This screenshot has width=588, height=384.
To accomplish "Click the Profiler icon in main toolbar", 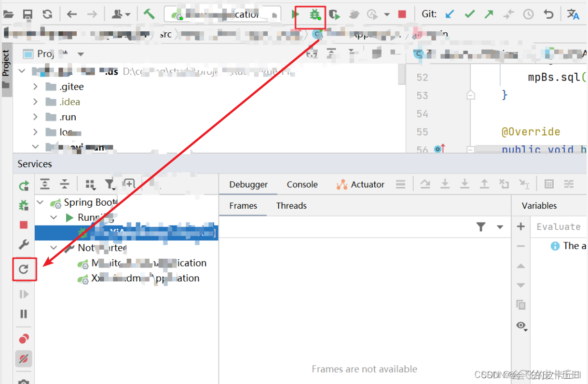I will click(x=354, y=14).
